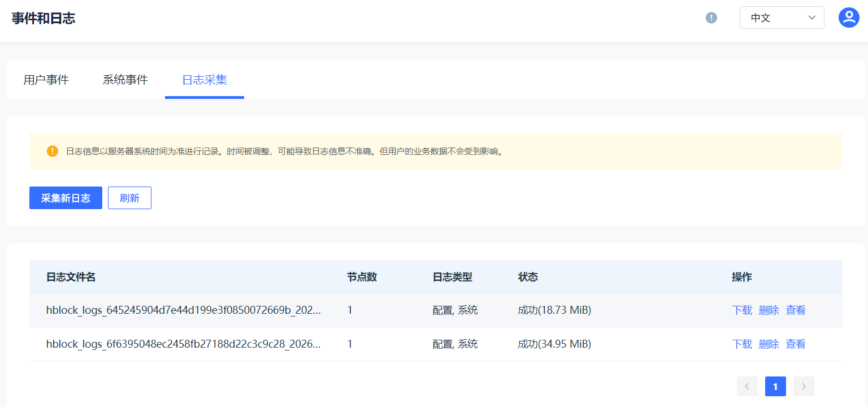Expand language selector chevron arrow
Viewport: 868px width, 407px height.
click(812, 18)
